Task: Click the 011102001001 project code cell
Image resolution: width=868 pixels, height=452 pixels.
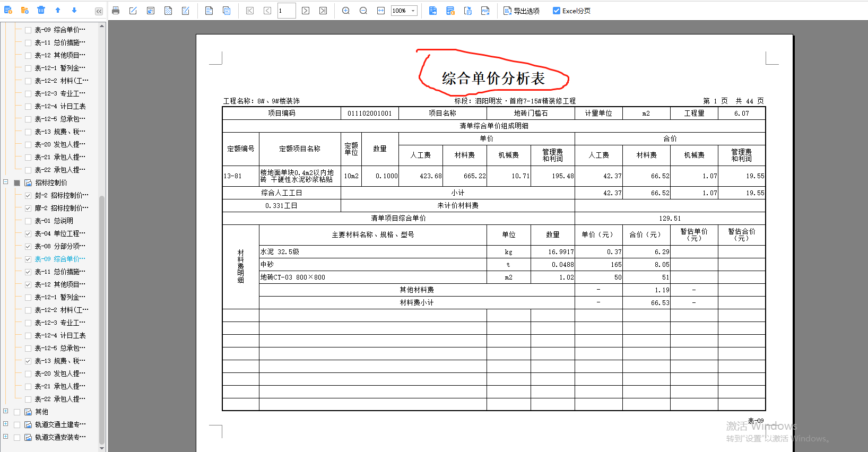Action: (370, 113)
